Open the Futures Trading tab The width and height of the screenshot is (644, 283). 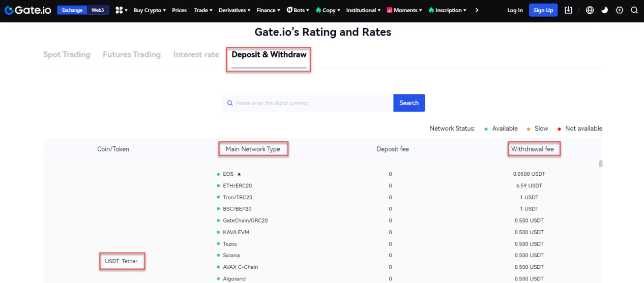(x=132, y=54)
